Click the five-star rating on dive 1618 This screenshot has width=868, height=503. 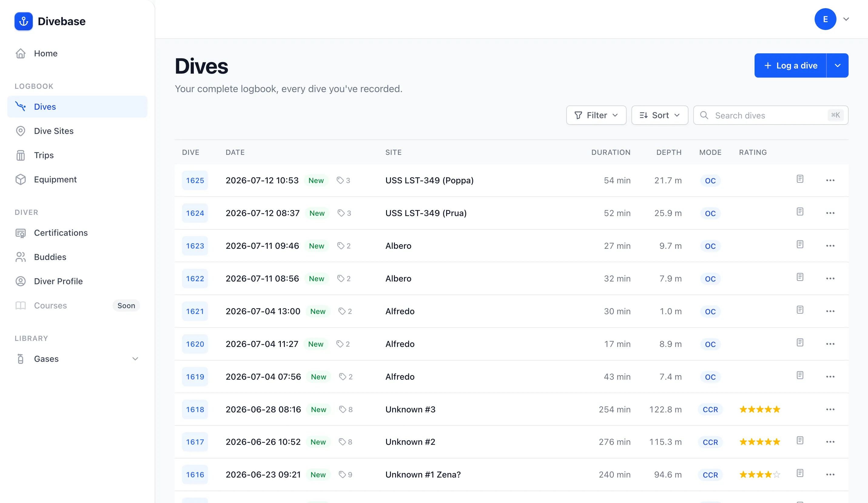pyautogui.click(x=759, y=409)
